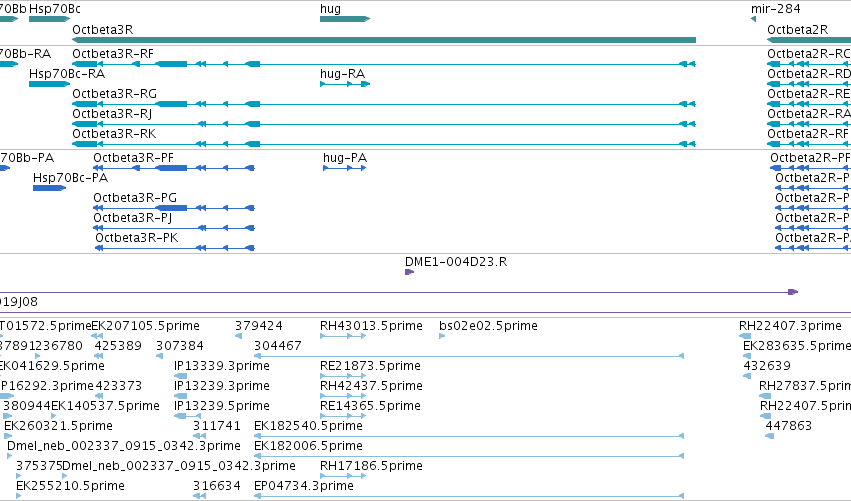
Task: Select transcript Octbeta2R-RD
Action: [x=809, y=74]
